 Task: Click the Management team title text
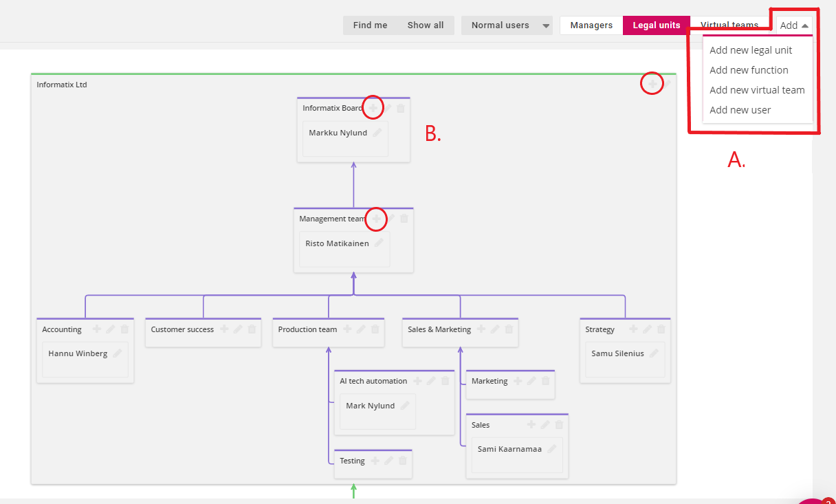[x=333, y=219]
